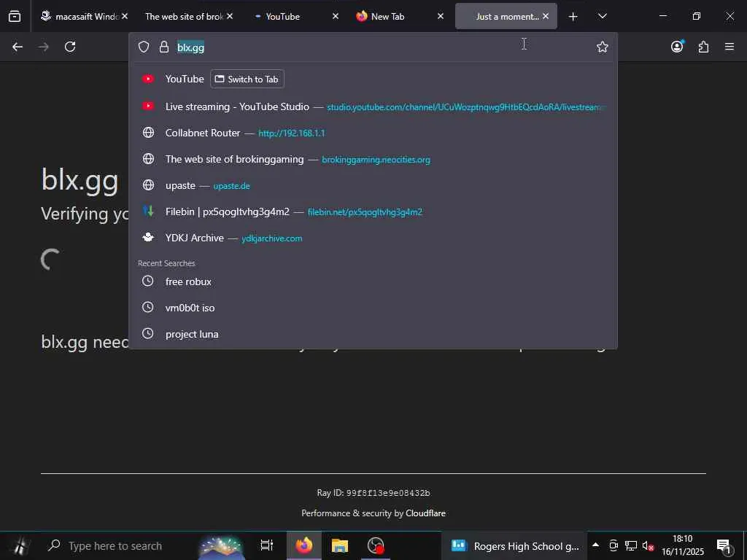Click the http://192.168.1.1 URL
Screen dimensions: 747x560
(x=292, y=133)
